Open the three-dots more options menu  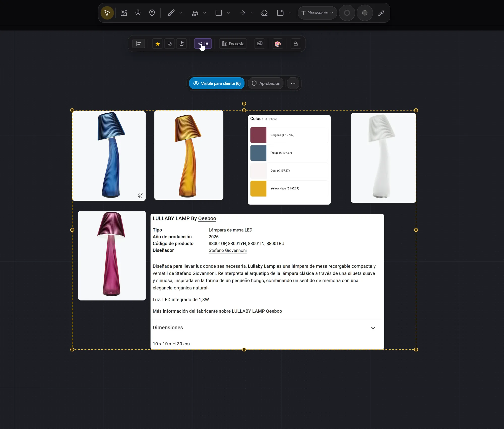(x=293, y=83)
